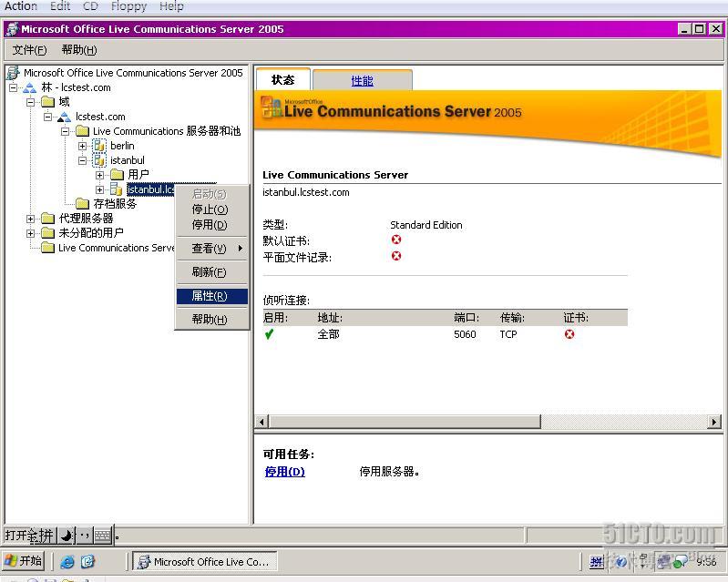Screen dimensions: 728x582
Task: Click the 5060 port value
Action: point(465,334)
